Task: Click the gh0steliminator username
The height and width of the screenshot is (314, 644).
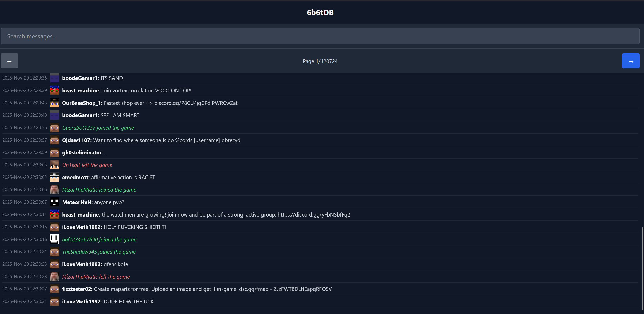Action: tap(82, 152)
